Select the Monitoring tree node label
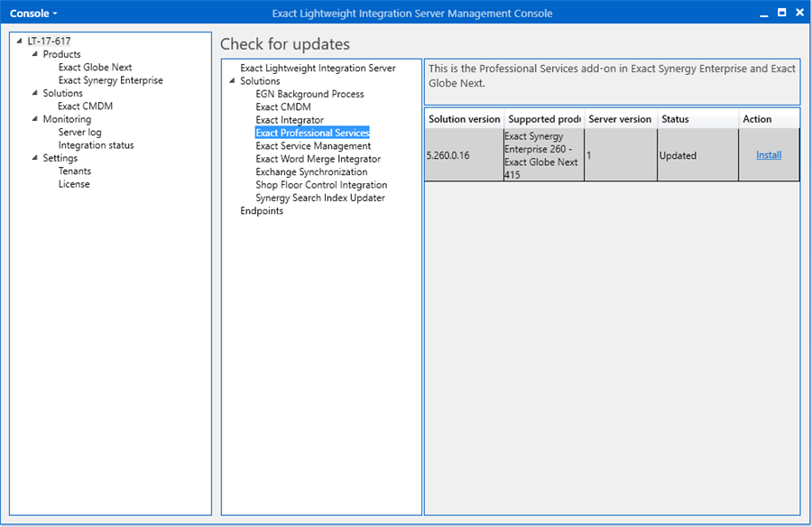The image size is (812, 527). click(x=67, y=119)
